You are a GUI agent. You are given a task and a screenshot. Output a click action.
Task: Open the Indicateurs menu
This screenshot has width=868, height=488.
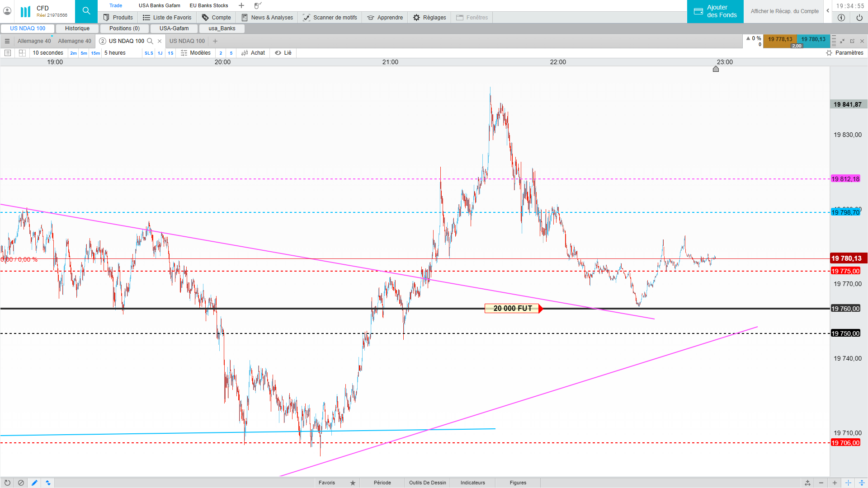pos(472,483)
